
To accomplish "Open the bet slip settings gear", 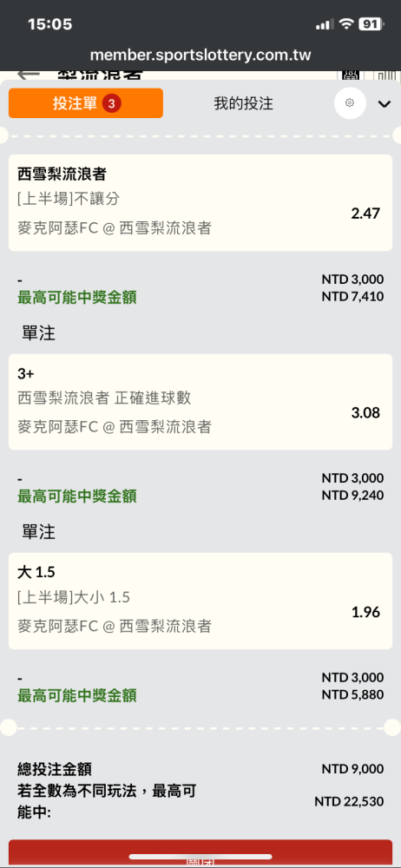I will point(350,103).
